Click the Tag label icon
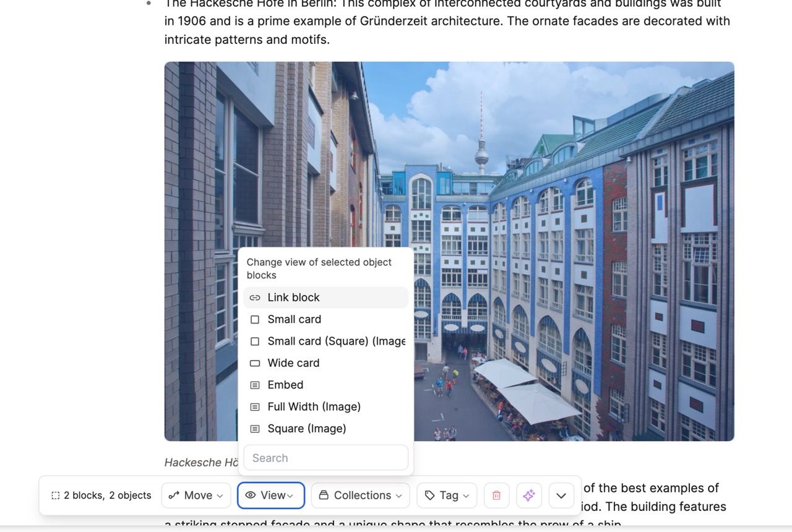Viewport: 792px width, 532px height. (x=429, y=496)
